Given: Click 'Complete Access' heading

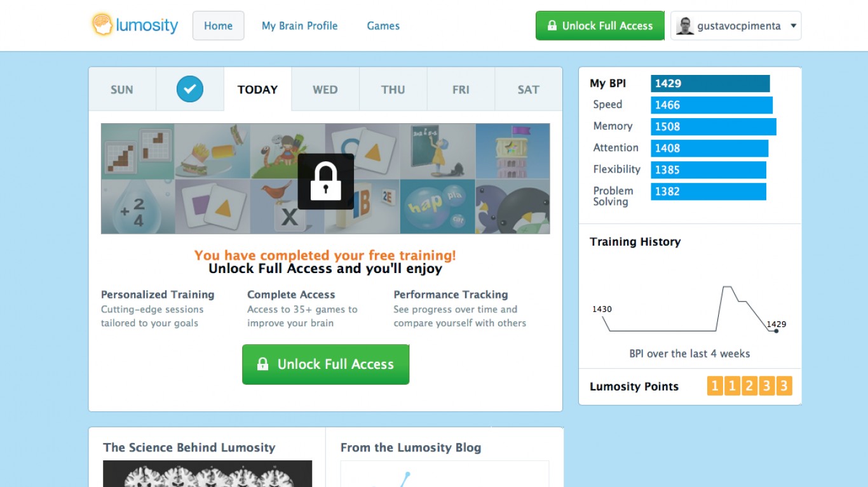Looking at the screenshot, I should point(291,295).
